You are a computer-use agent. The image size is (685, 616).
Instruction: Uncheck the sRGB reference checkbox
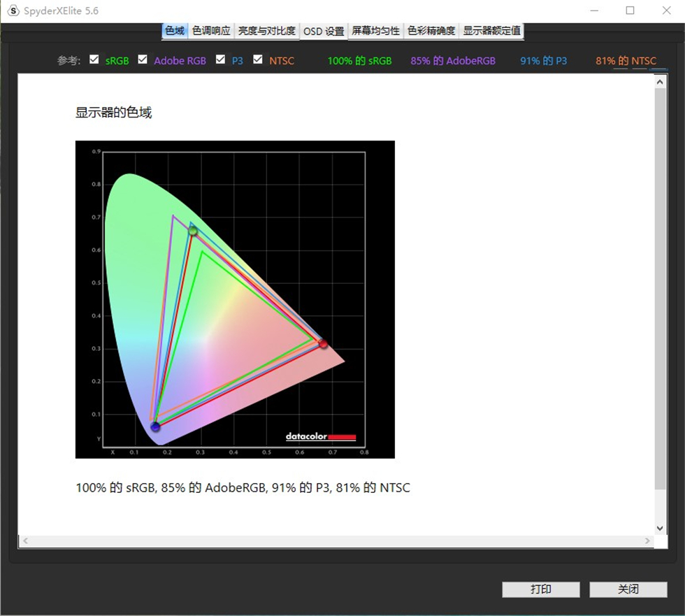[x=94, y=59]
